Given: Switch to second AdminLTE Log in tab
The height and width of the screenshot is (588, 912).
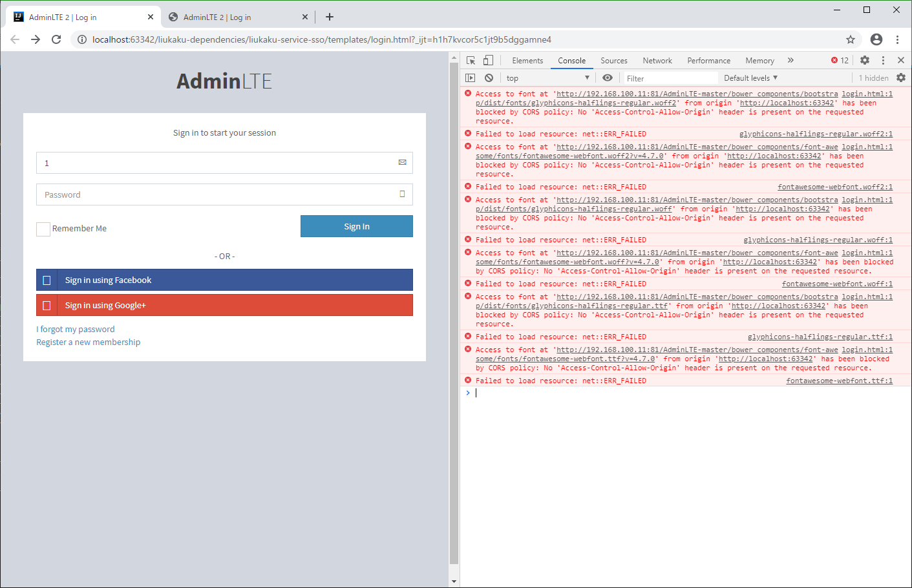Looking at the screenshot, I should [x=237, y=17].
